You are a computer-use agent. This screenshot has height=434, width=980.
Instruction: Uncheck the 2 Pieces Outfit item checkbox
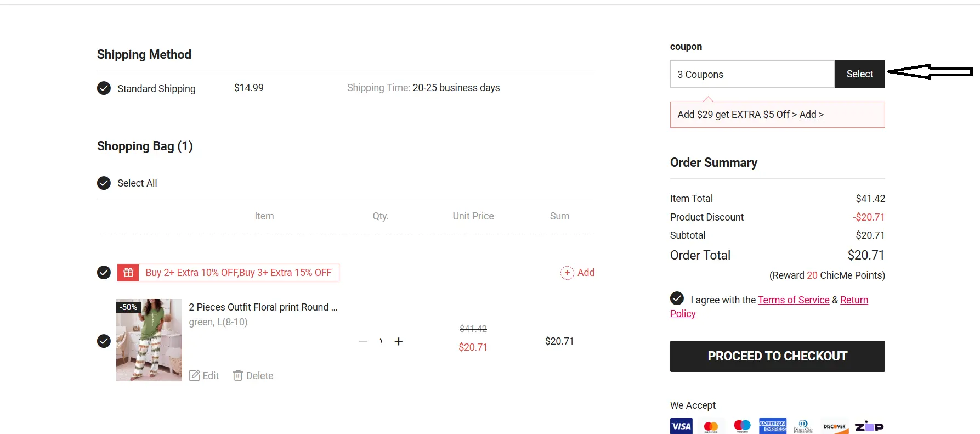pos(104,341)
